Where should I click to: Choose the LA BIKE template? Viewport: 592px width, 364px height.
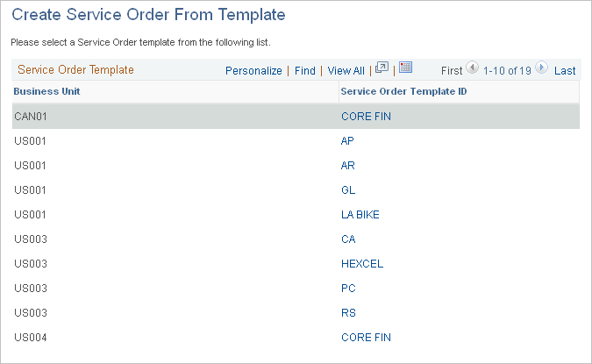360,215
